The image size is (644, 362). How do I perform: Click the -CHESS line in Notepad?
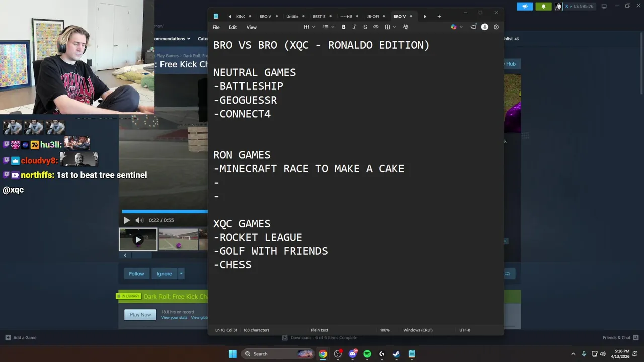[232, 265]
